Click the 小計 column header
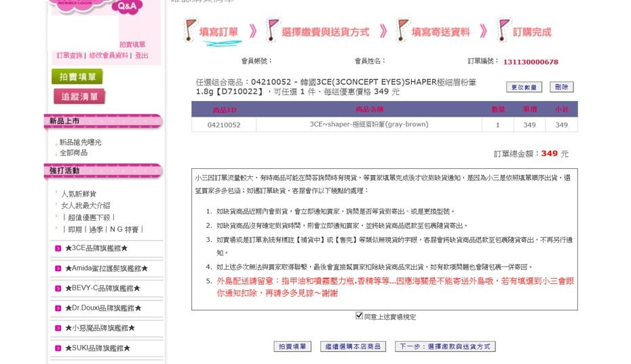Screen dimensions: 631x364 (x=562, y=109)
